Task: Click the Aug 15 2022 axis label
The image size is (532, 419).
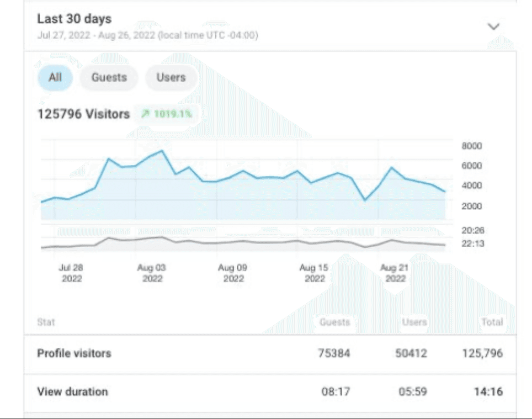Action: click(314, 273)
